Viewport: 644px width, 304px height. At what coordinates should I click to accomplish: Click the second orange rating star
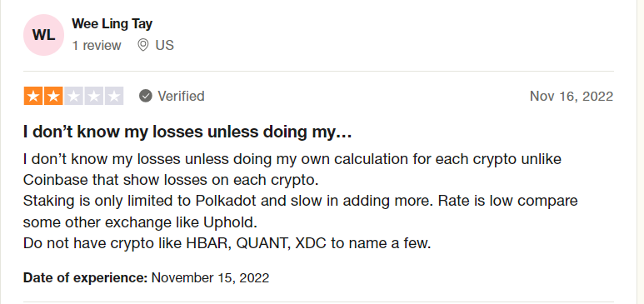(x=53, y=96)
